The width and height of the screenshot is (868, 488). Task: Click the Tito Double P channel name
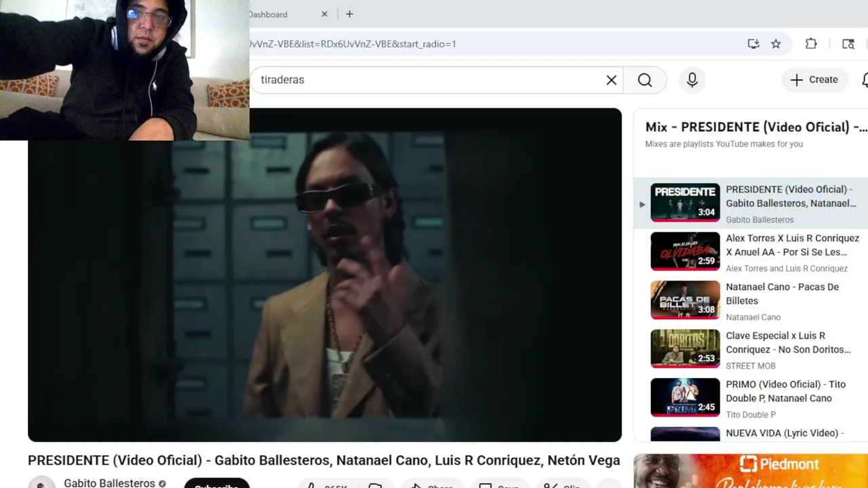tap(750, 415)
